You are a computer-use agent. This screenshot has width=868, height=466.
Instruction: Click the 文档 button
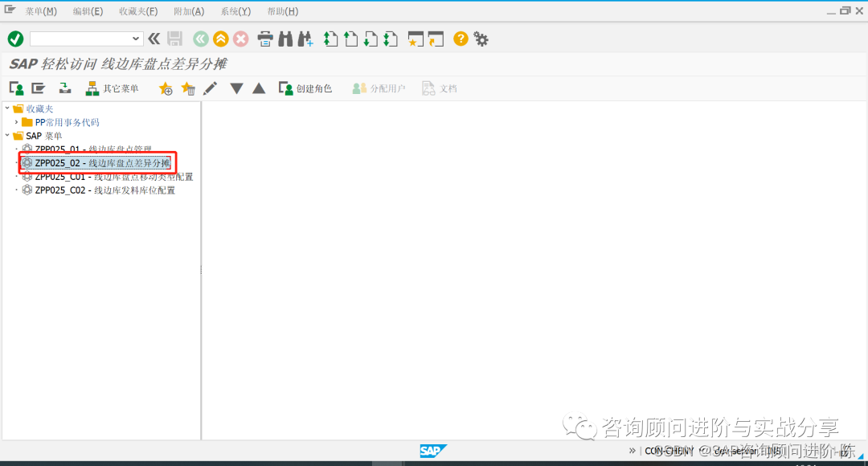[440, 88]
